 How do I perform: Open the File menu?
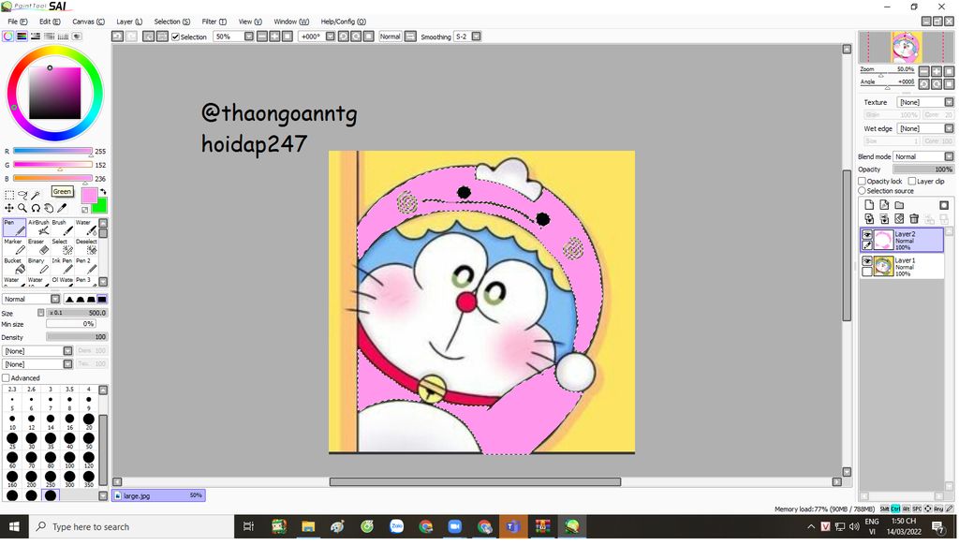pos(17,22)
